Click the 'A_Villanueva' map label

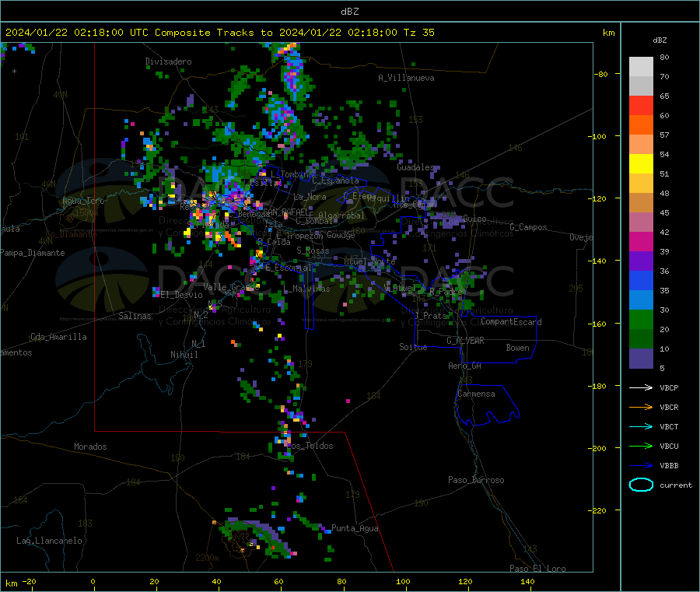pos(406,78)
